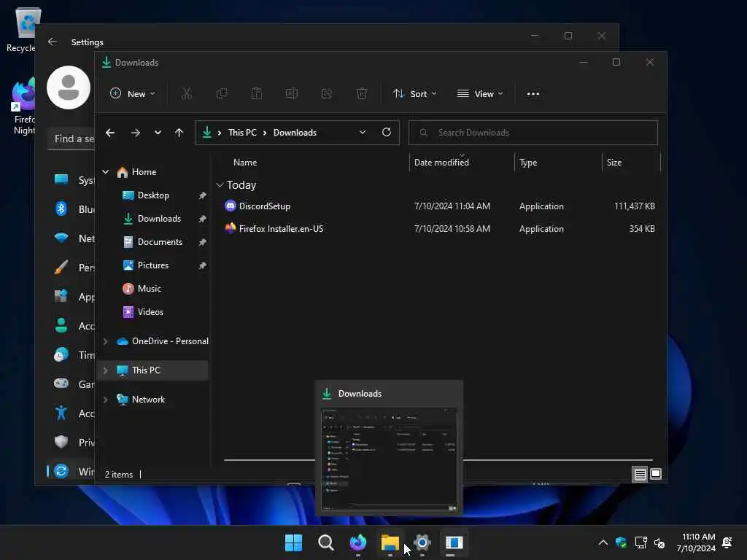Screen dimensions: 747x560
Task: Open the recent locations chevron
Action: click(158, 133)
